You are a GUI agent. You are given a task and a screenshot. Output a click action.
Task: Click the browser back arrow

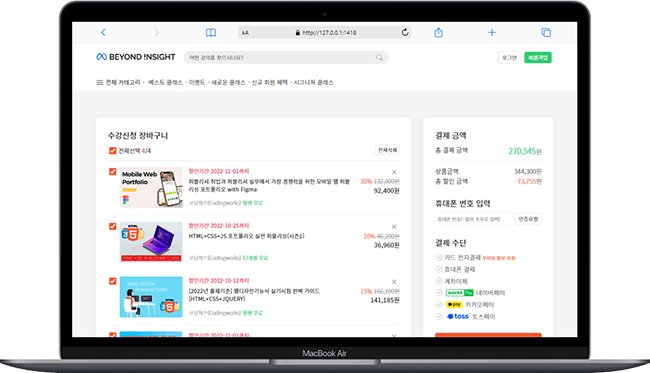[x=103, y=32]
